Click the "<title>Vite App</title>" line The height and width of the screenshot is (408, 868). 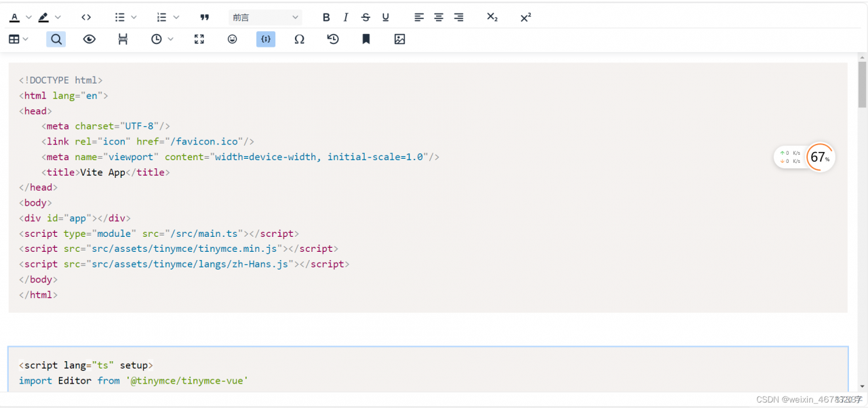(x=106, y=172)
